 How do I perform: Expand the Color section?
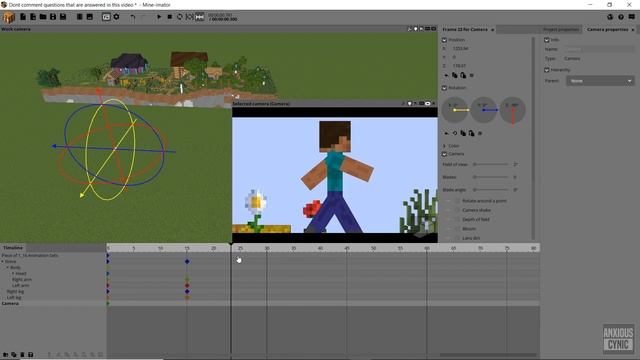(x=444, y=146)
